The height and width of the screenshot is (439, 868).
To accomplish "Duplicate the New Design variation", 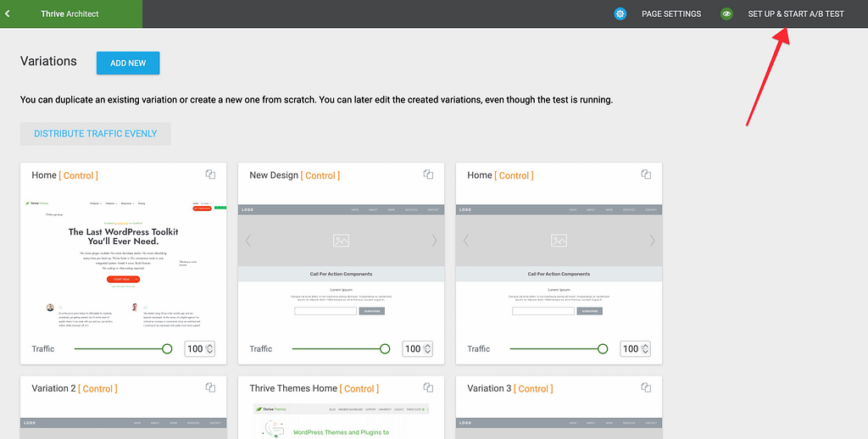I will point(428,175).
